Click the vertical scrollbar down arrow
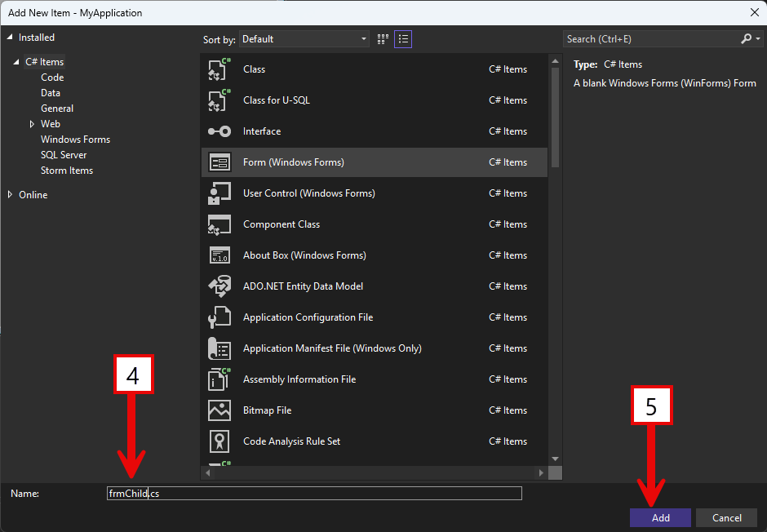767x532 pixels. click(x=555, y=459)
